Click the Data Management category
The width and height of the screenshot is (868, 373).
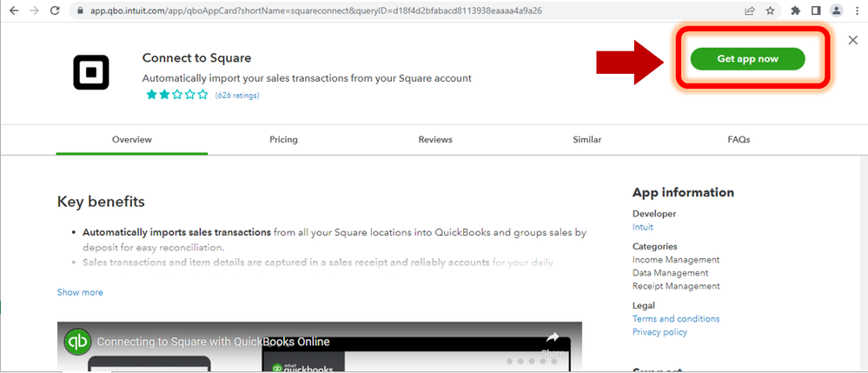click(671, 273)
